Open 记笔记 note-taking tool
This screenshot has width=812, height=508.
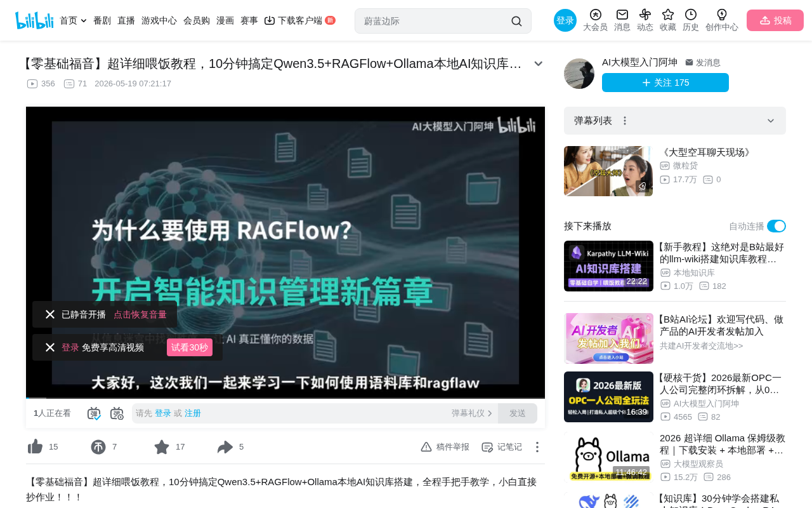click(502, 447)
